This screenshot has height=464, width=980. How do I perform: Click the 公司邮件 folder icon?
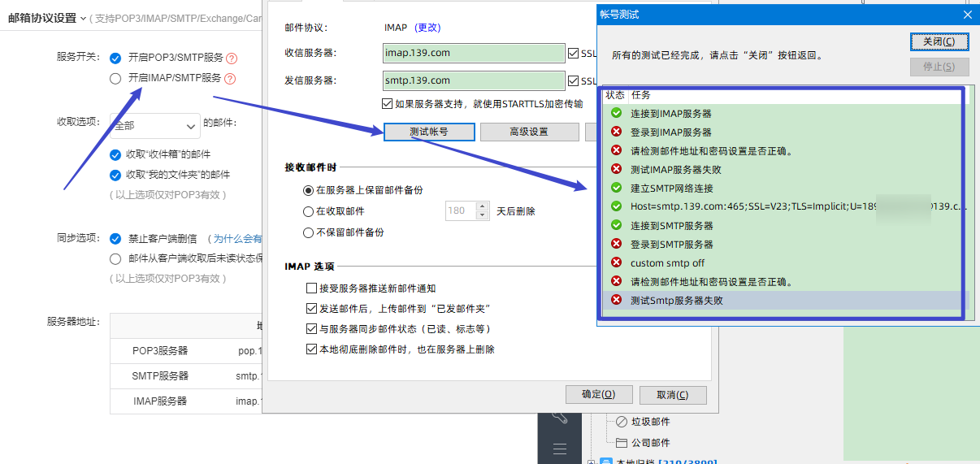(x=622, y=443)
